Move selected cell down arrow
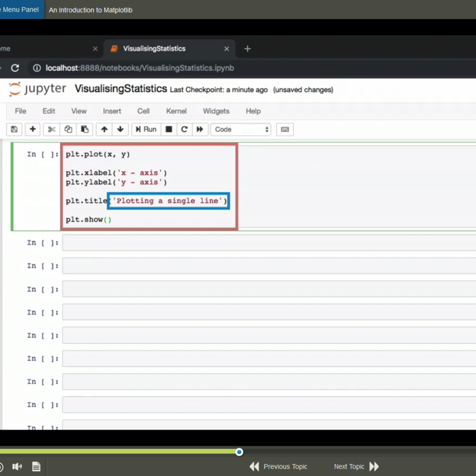This screenshot has height=476, width=476. [x=120, y=129]
